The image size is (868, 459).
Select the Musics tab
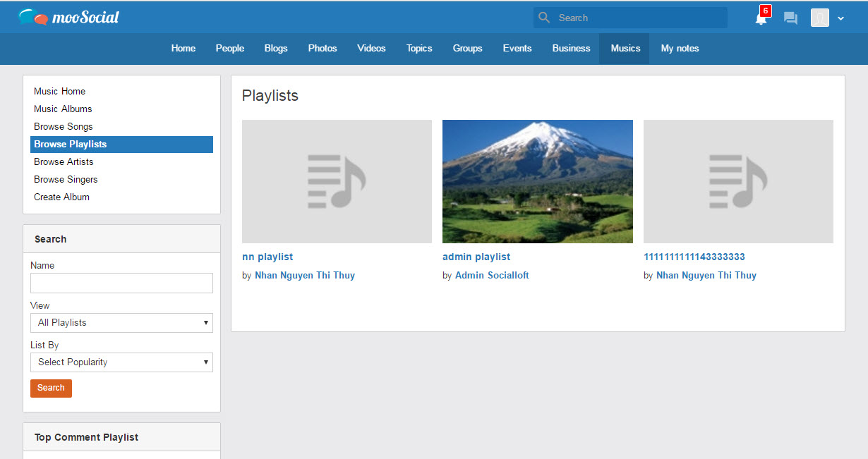pos(625,49)
